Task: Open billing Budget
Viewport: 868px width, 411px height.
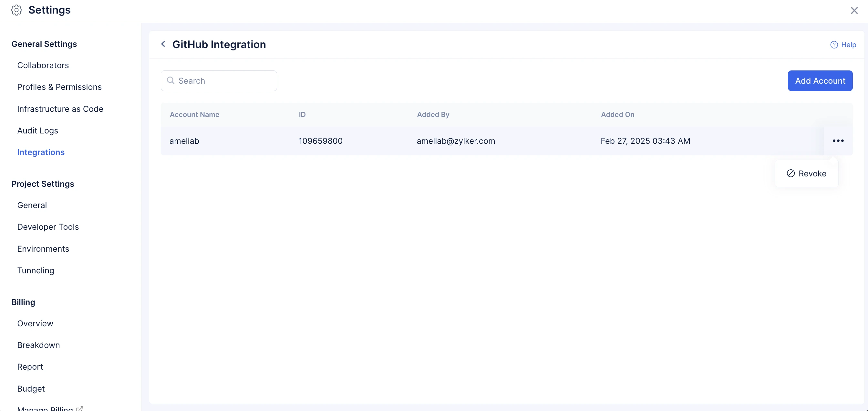Action: (x=31, y=389)
